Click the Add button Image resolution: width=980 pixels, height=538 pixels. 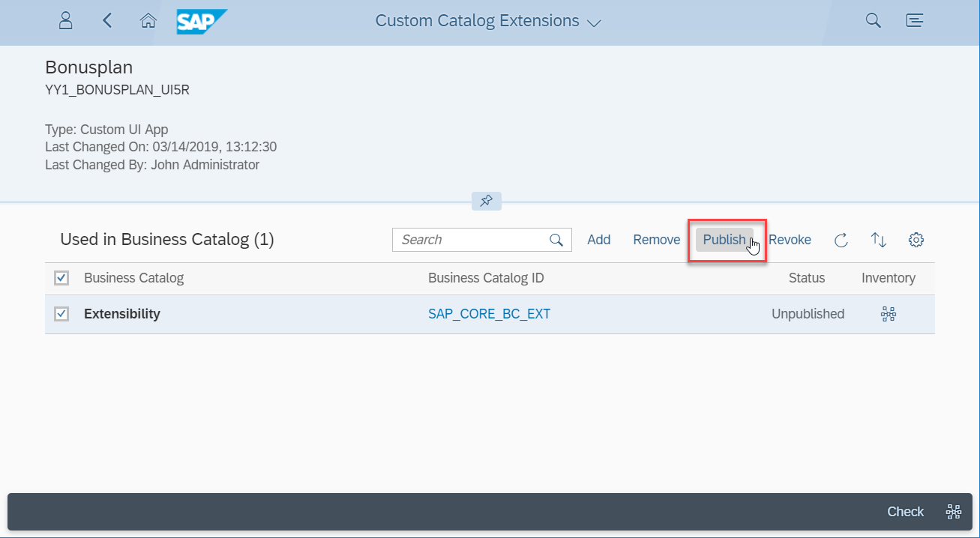coord(599,240)
